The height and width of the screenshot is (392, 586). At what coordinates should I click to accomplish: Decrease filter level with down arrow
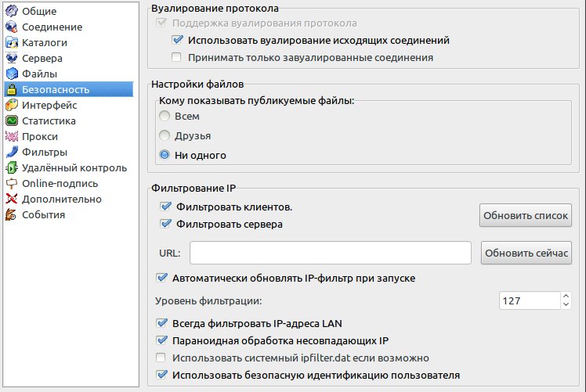pos(566,304)
